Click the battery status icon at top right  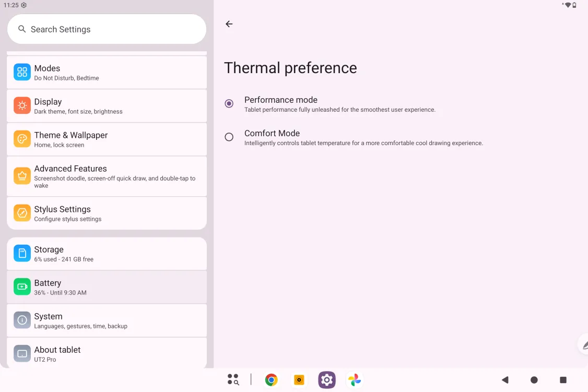click(x=574, y=5)
